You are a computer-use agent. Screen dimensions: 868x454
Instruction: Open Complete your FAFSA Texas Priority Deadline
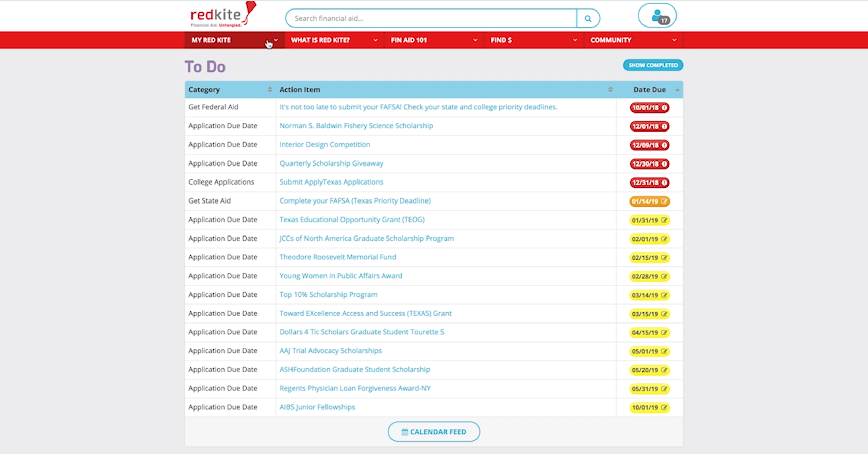click(355, 201)
